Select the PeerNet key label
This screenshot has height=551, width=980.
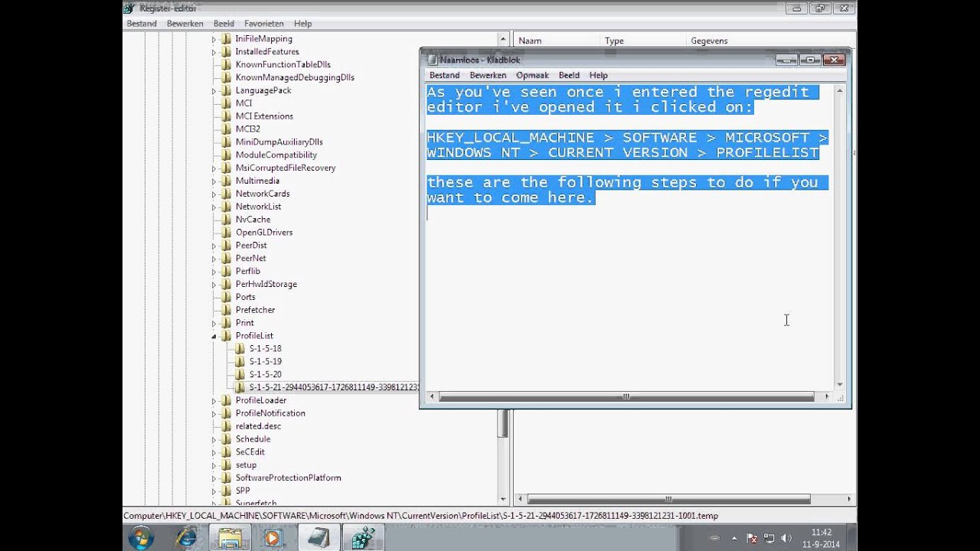250,259
